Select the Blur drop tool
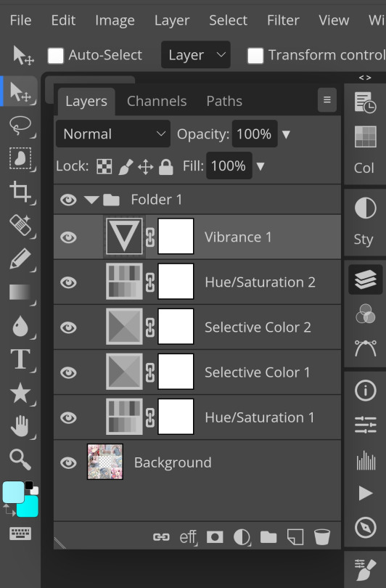The width and height of the screenshot is (386, 588). coord(20,326)
